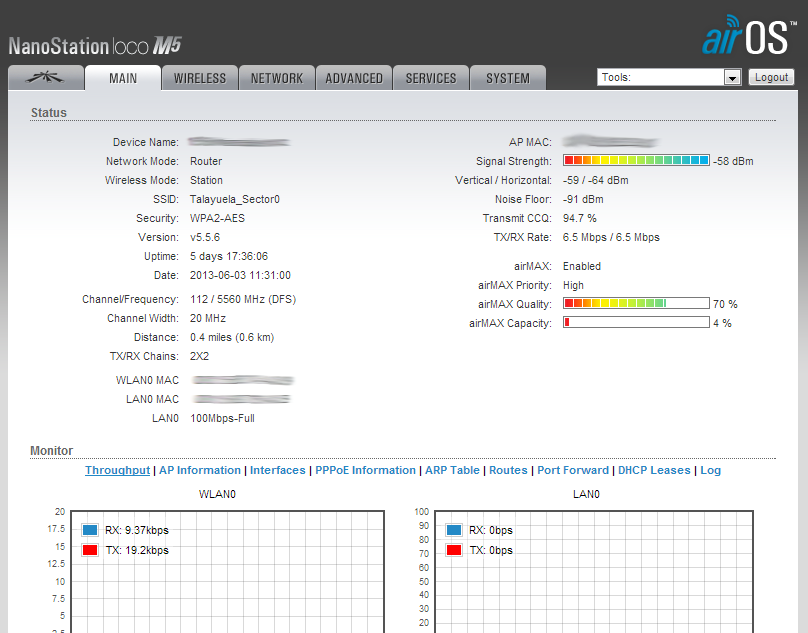This screenshot has width=808, height=633.
Task: Show the ARP Table monitor
Action: pyautogui.click(x=452, y=470)
